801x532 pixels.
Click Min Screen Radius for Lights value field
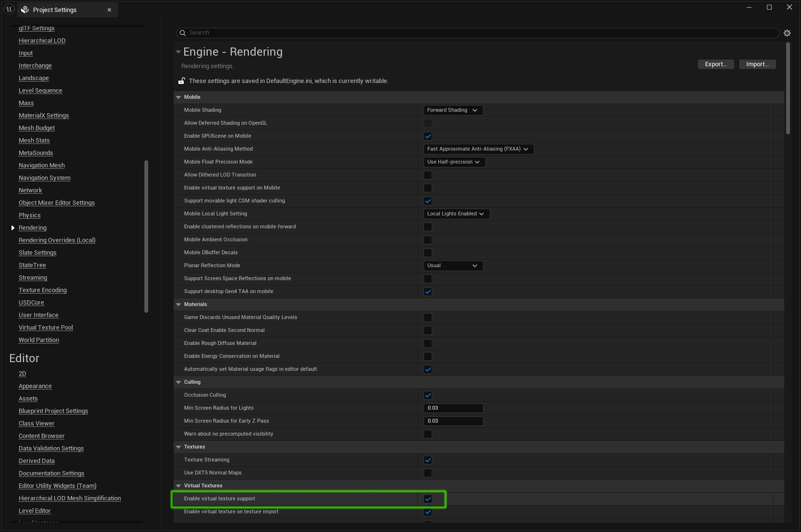pos(453,408)
